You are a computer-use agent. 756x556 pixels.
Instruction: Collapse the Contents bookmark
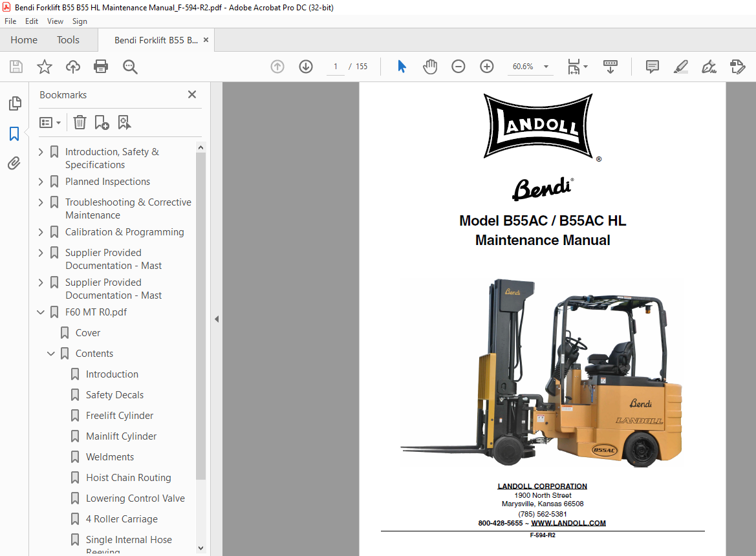[51, 354]
